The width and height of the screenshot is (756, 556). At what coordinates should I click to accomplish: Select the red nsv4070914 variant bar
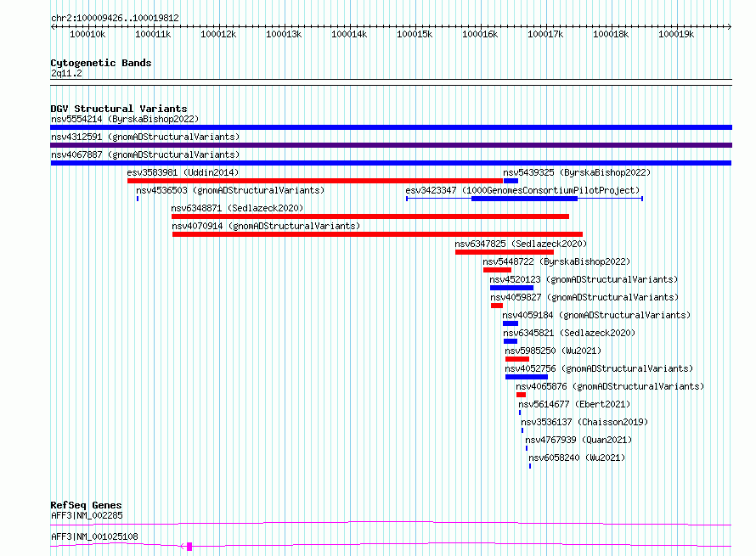click(x=377, y=234)
